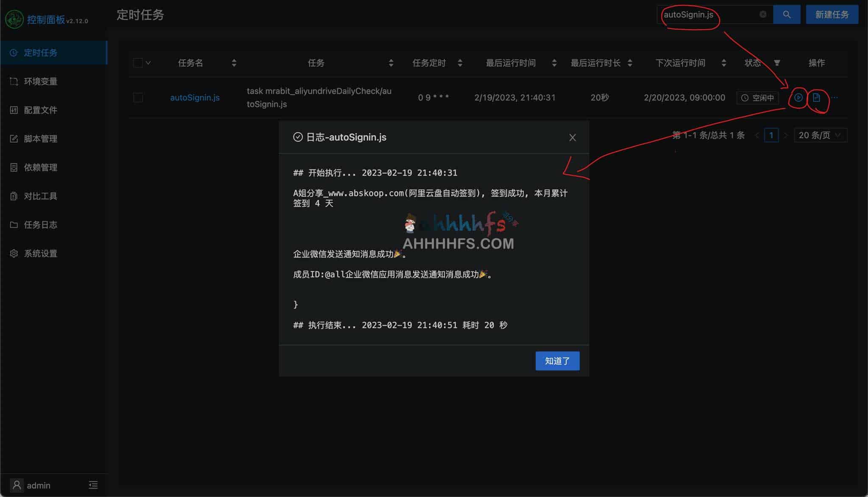Image resolution: width=868 pixels, height=497 pixels.
Task: Select page 1 in pagination
Action: (x=772, y=135)
